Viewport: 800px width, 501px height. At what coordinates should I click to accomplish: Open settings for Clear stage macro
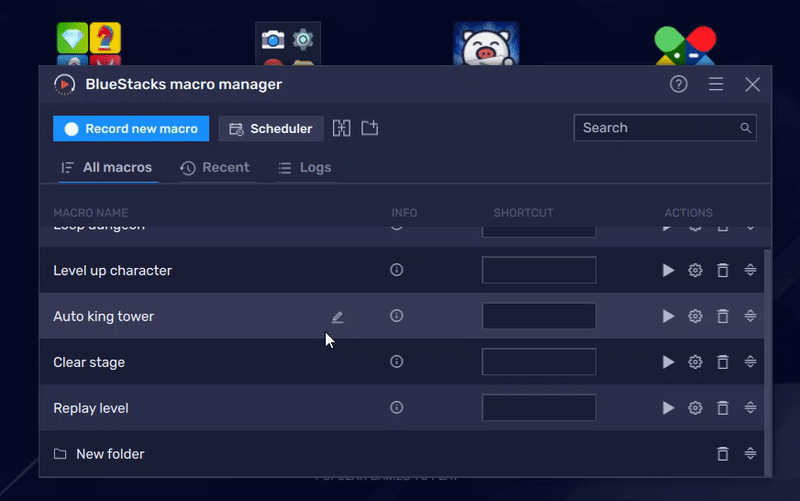click(x=695, y=362)
